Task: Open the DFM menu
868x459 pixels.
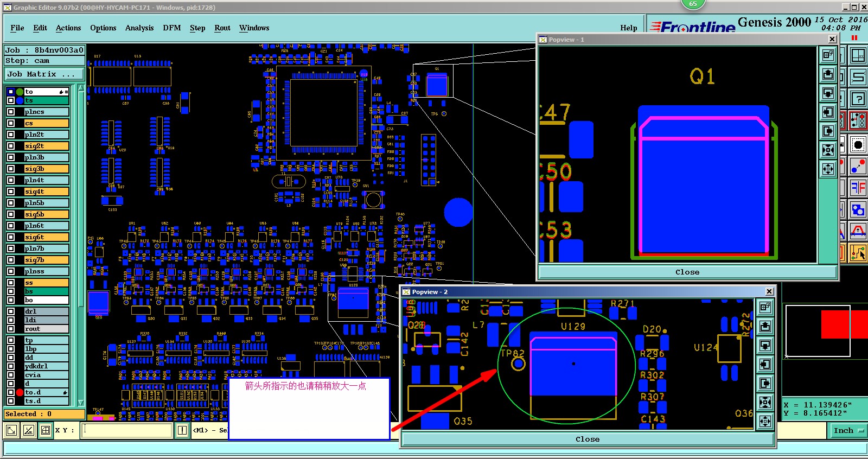Action: [x=172, y=28]
